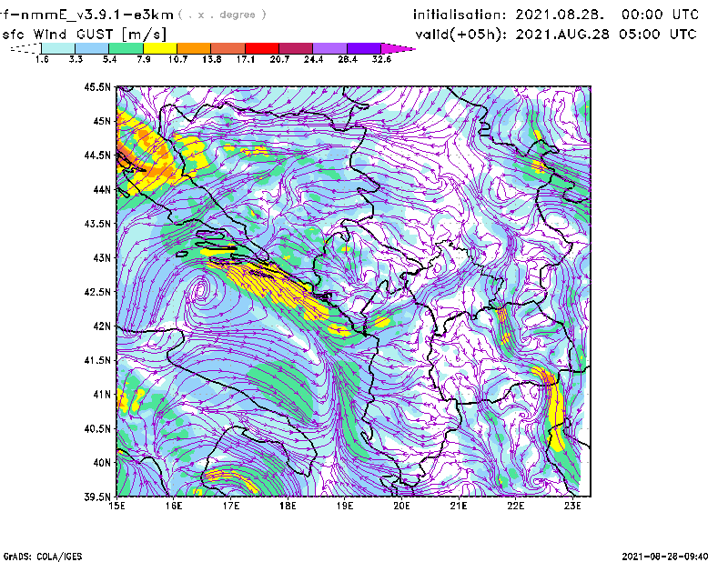The height and width of the screenshot is (562, 728).
Task: Click the 42N latitude label
Action: click(102, 326)
